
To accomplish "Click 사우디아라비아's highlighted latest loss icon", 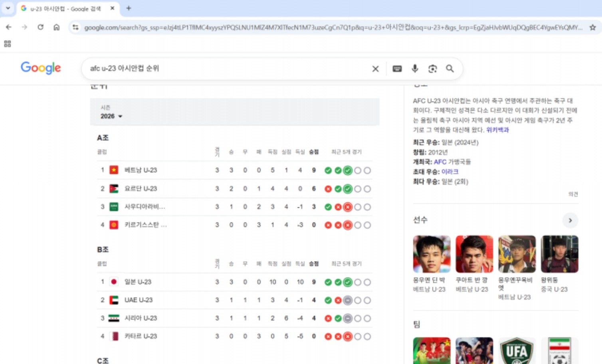I will pos(348,207).
